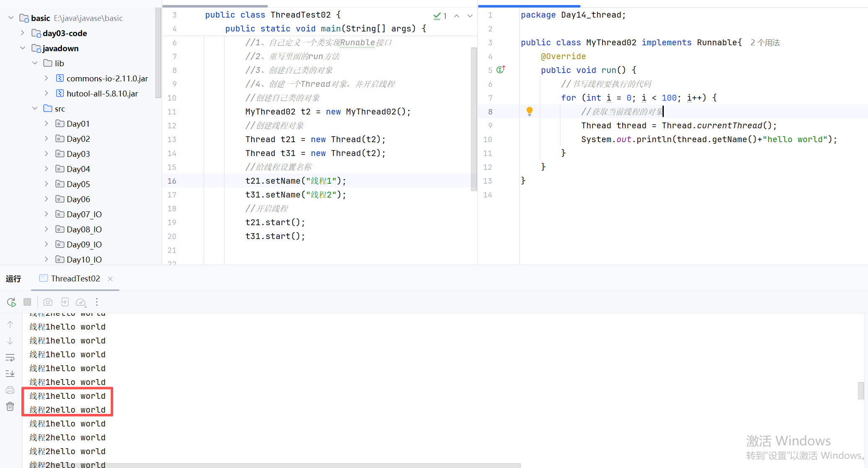This screenshot has width=868, height=468.
Task: Expand commons-io-2.11.0.jar
Action: pos(46,78)
